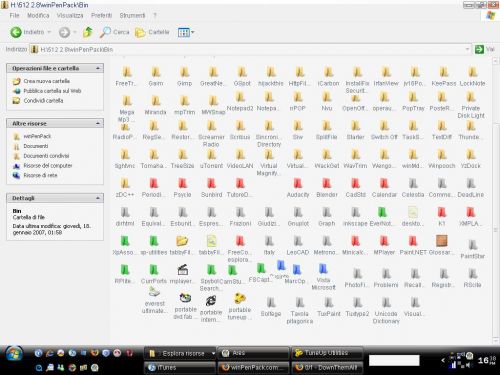Open the portable tuneup item
The image size is (500, 375).
tap(239, 307)
